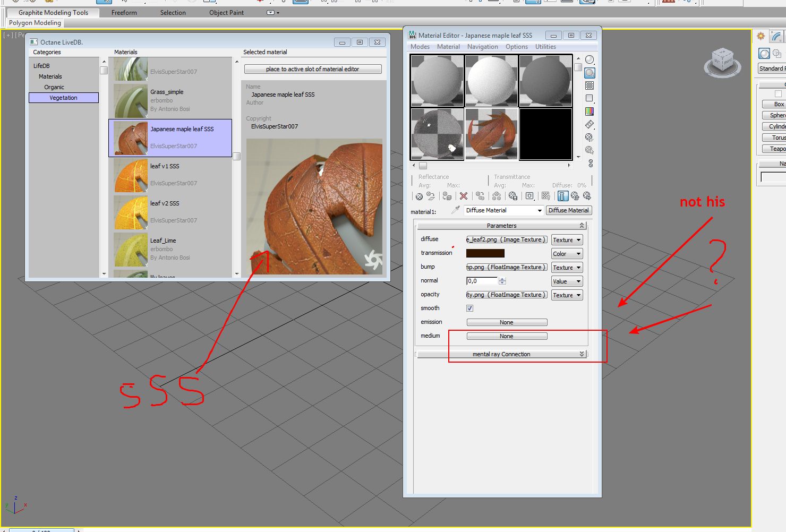Click the Diffuse Material type button

pyautogui.click(x=569, y=210)
